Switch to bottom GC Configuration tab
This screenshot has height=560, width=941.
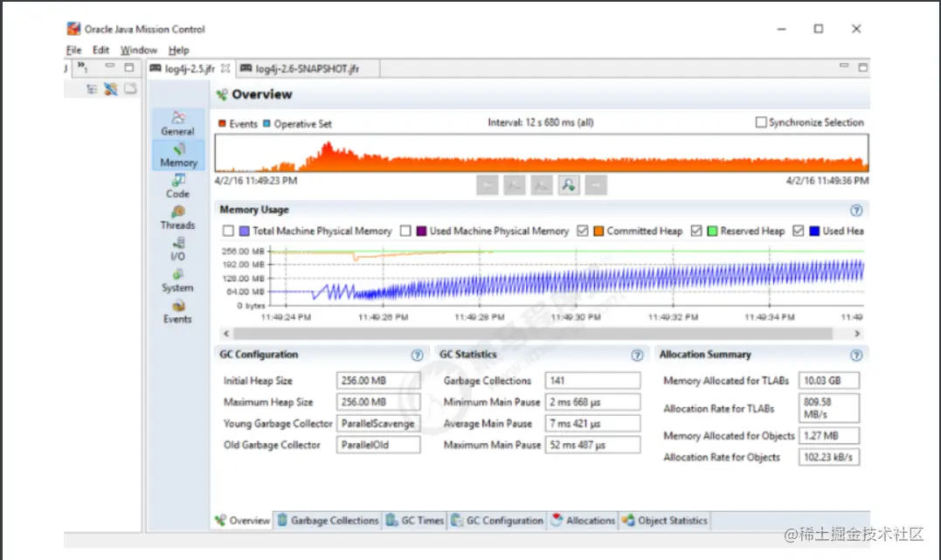497,521
